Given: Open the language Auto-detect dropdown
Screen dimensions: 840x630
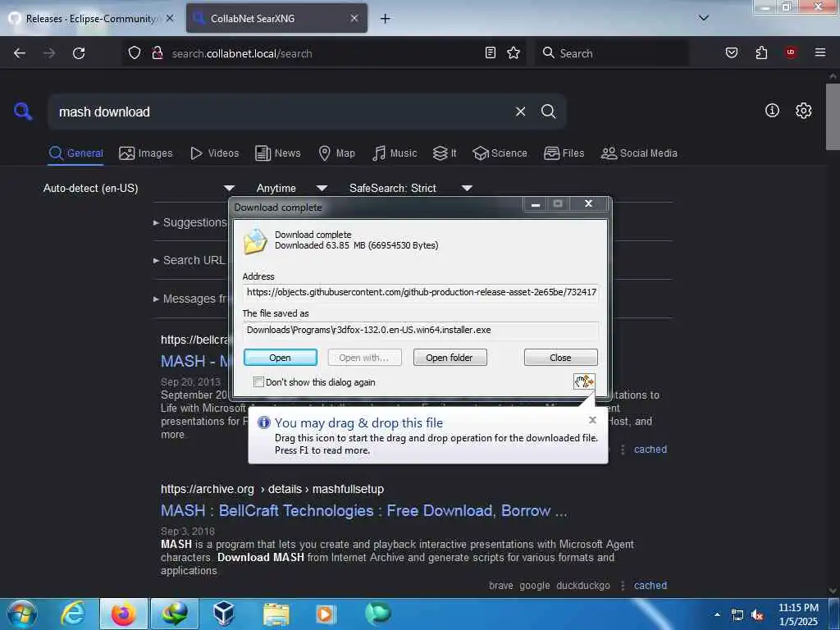Looking at the screenshot, I should click(x=139, y=188).
